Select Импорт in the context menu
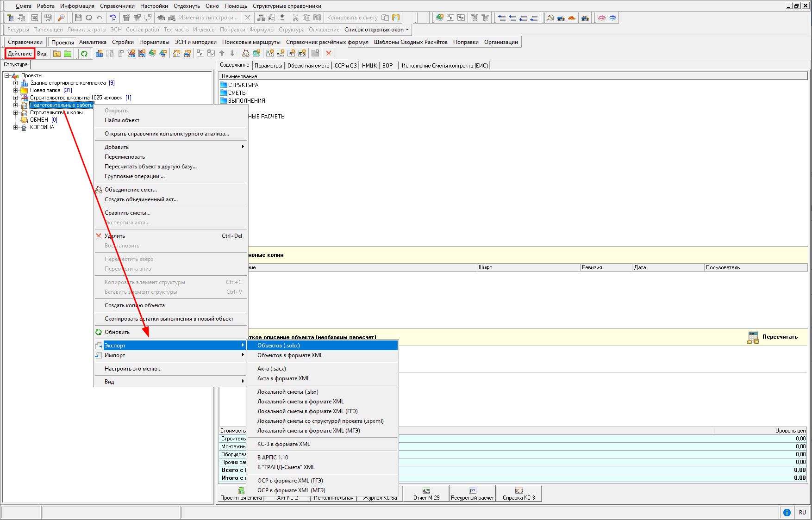 tap(115, 355)
